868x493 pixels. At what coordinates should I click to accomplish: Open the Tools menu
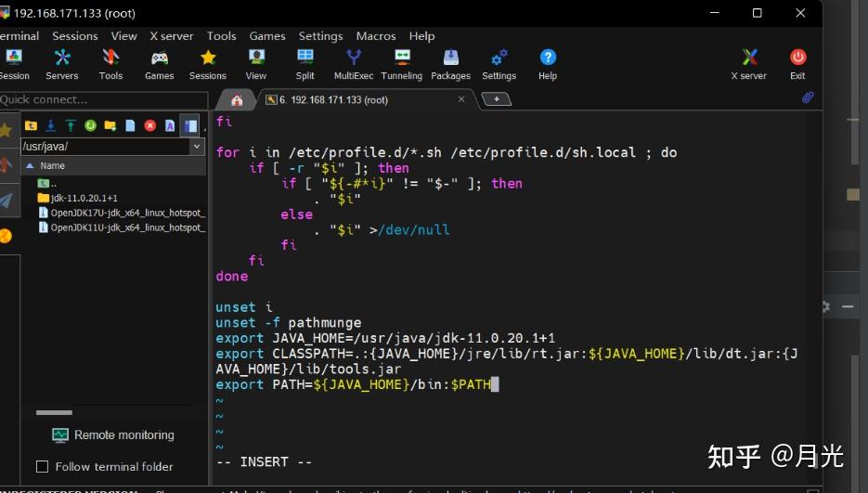[x=222, y=36]
